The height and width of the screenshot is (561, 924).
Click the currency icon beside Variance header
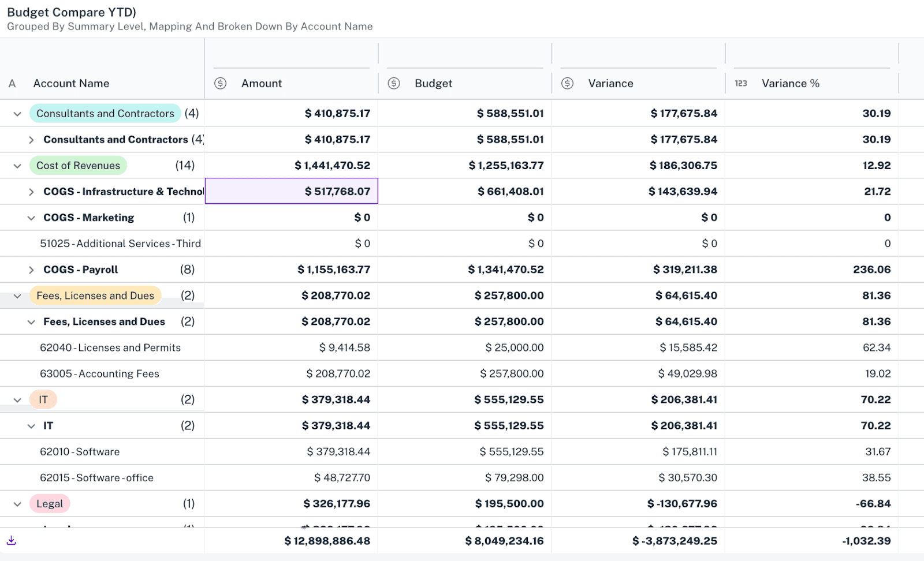pyautogui.click(x=567, y=83)
